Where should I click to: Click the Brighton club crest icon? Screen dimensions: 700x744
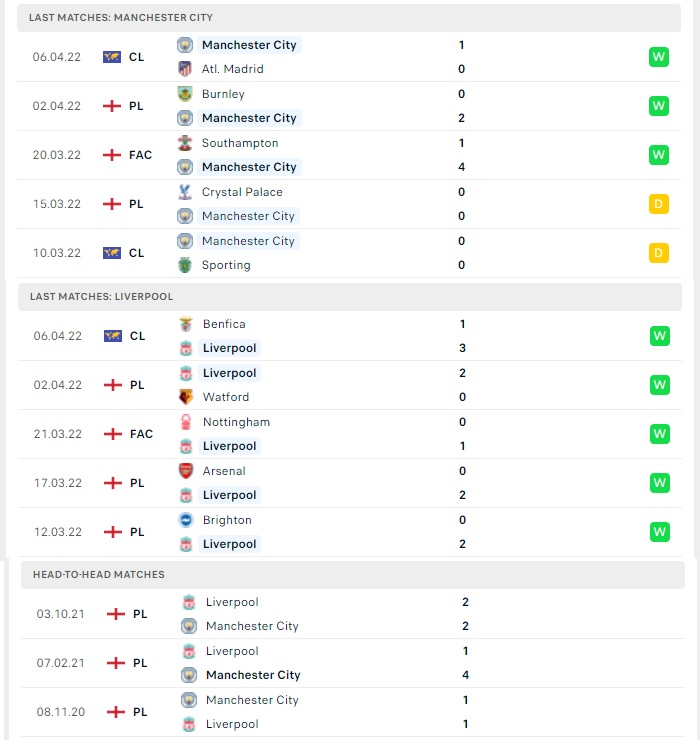click(x=186, y=520)
